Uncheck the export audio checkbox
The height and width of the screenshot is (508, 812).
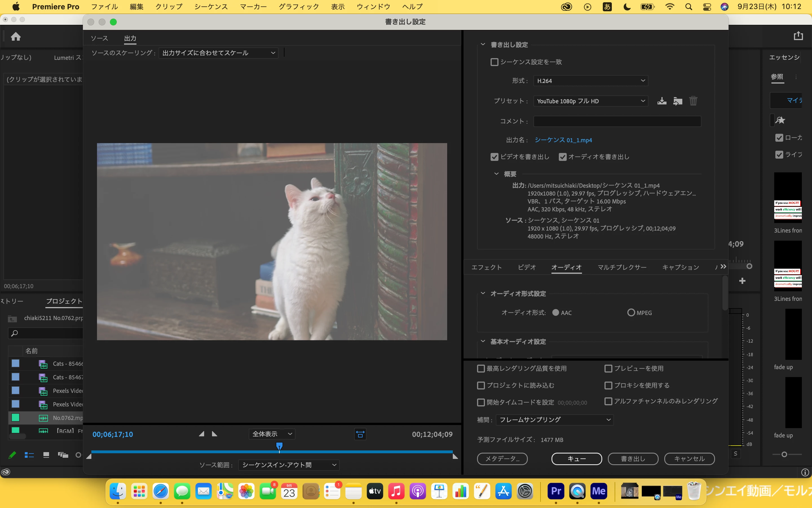(562, 157)
